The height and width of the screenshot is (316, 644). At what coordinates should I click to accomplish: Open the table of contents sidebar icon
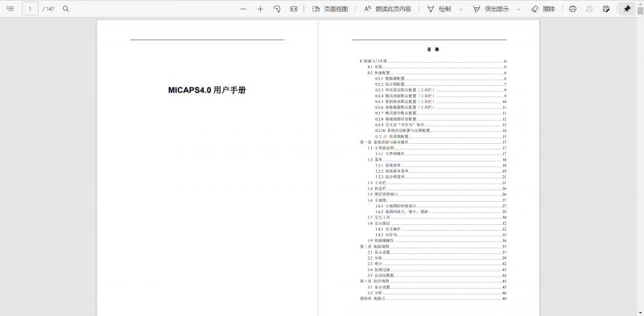pos(10,9)
